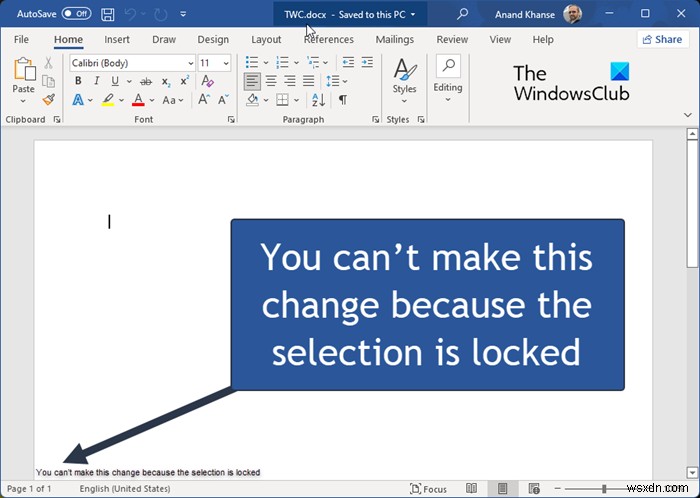Expand the Editing group button
Viewport: 700px width, 498px height.
[x=448, y=79]
